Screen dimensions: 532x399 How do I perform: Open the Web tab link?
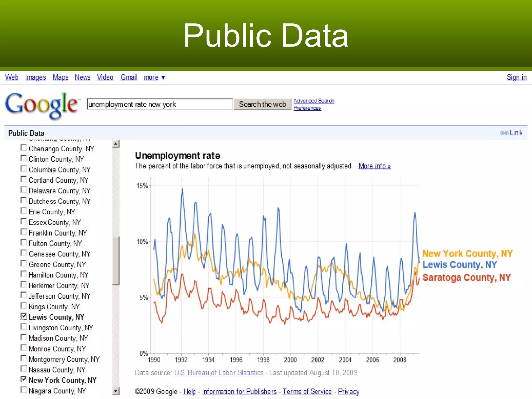point(12,77)
